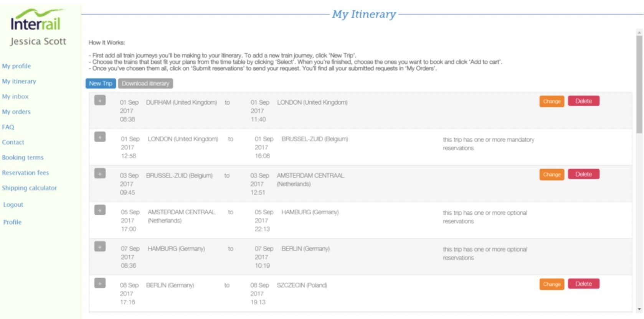
Task: Click the Interrail logo
Action: pos(36,21)
